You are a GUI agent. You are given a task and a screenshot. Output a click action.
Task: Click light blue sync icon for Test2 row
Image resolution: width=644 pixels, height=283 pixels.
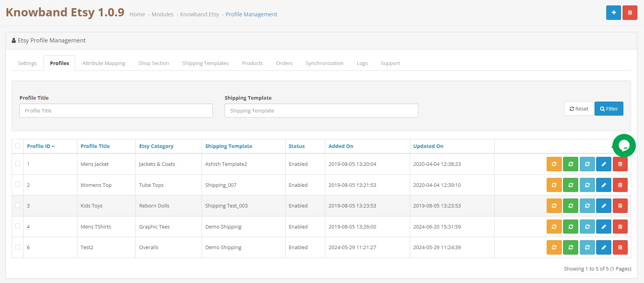tap(587, 247)
